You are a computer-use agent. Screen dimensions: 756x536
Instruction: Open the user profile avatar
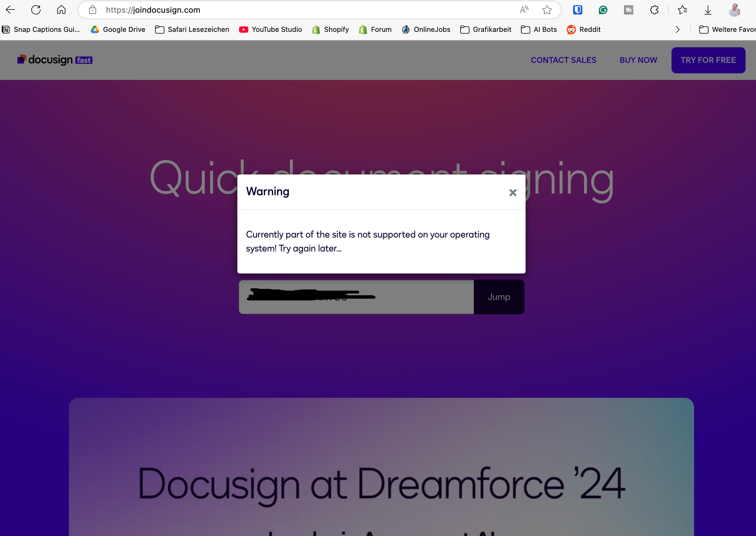734,10
